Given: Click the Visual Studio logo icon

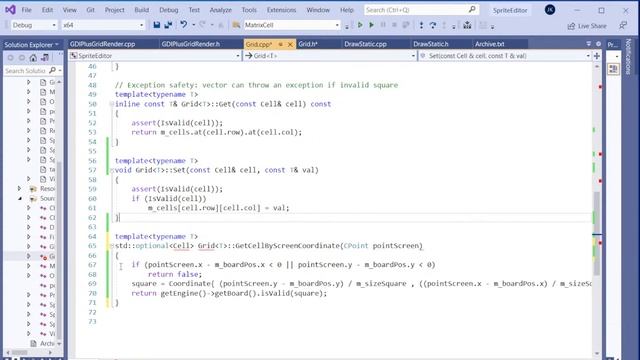Looking at the screenshot, I should 10,9.
